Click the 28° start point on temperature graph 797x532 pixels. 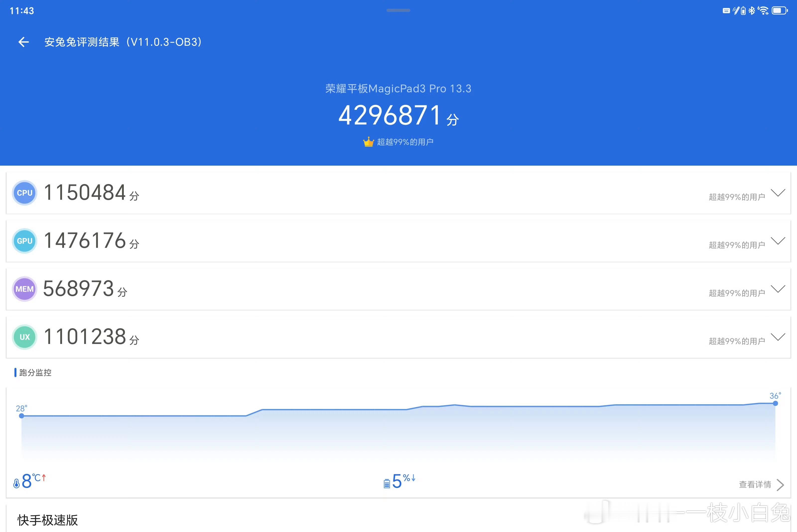point(21,416)
